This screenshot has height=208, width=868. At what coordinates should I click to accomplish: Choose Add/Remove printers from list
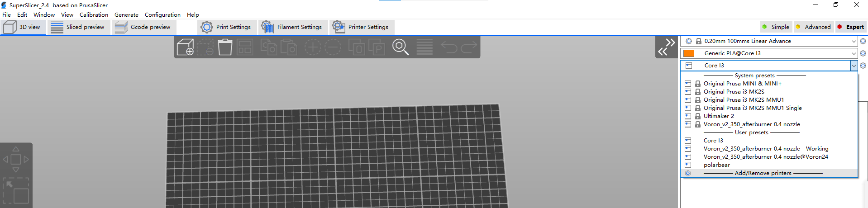[763, 173]
